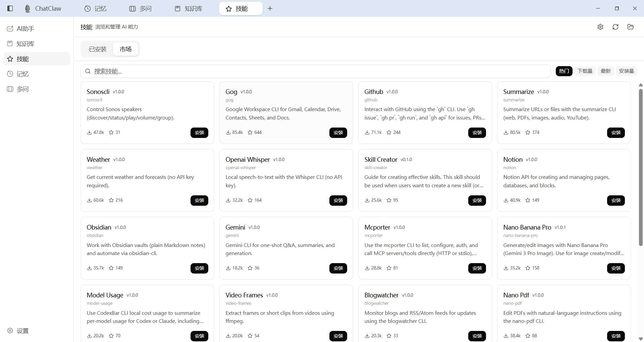Open skills settings gear icon
Viewport: 644px width, 342px height.
coord(600,27)
